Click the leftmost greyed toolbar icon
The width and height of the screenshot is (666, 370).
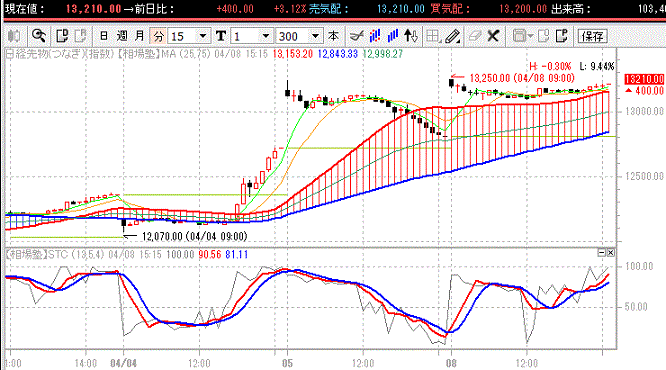click(x=14, y=36)
